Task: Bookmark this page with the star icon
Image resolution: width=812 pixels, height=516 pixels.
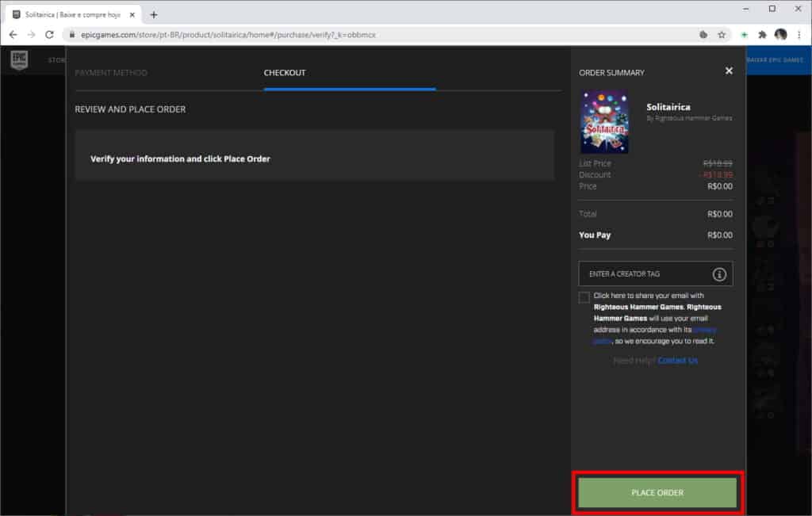Action: [722, 35]
